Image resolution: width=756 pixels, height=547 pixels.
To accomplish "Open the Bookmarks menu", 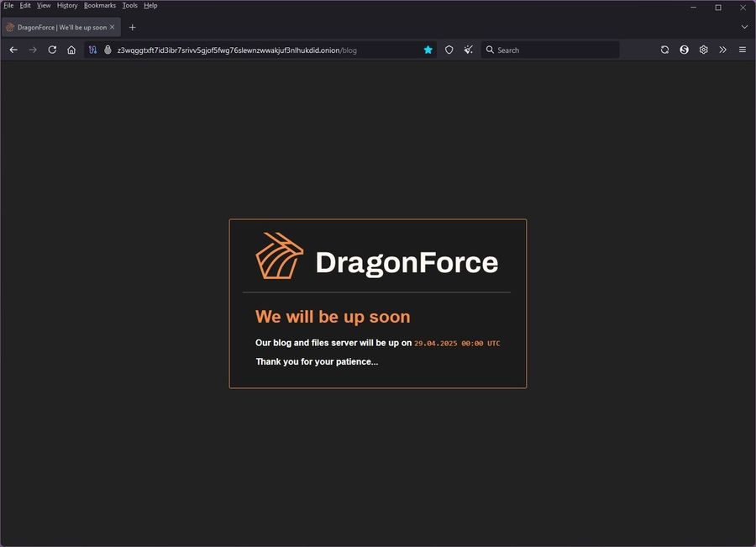I will point(100,5).
